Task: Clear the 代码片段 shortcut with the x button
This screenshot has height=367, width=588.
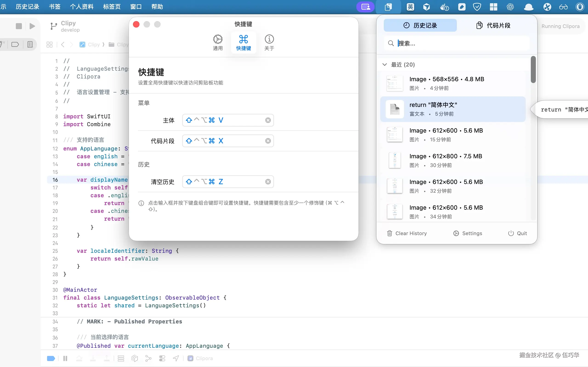Action: click(x=268, y=141)
